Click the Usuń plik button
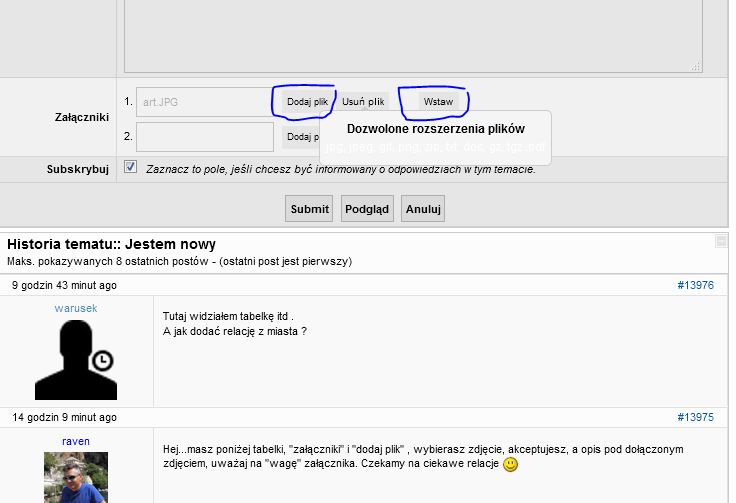 pos(363,102)
